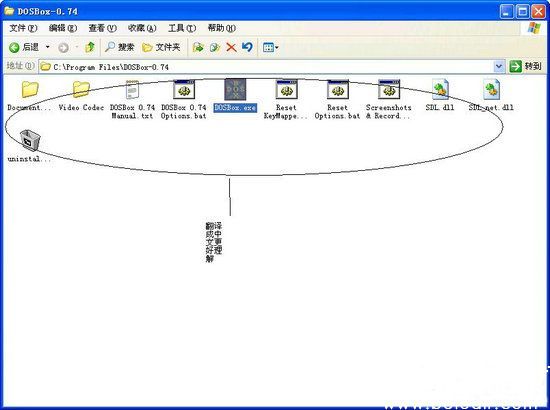Open the File (文件) menu
Image resolution: width=550 pixels, height=410 pixels.
pos(23,28)
